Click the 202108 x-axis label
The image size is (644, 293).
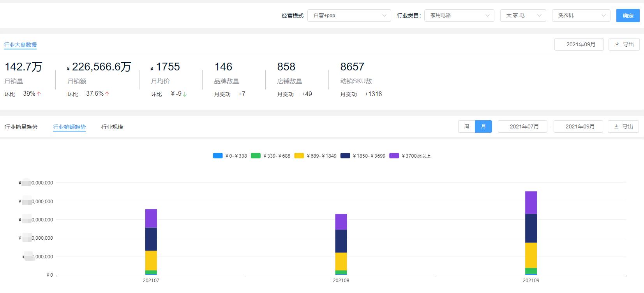click(x=341, y=281)
